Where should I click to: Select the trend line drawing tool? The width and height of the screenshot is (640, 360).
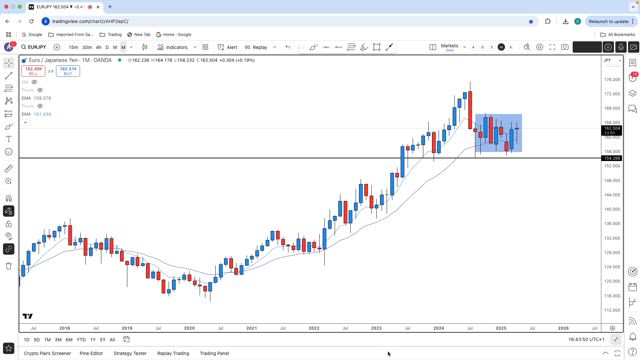coord(9,76)
